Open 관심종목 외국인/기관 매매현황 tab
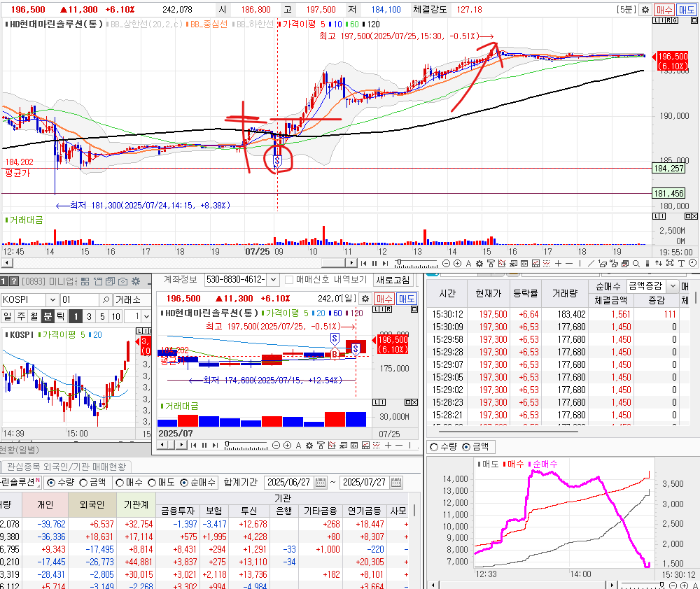Viewport: 700px width, 589px height. 66,467
